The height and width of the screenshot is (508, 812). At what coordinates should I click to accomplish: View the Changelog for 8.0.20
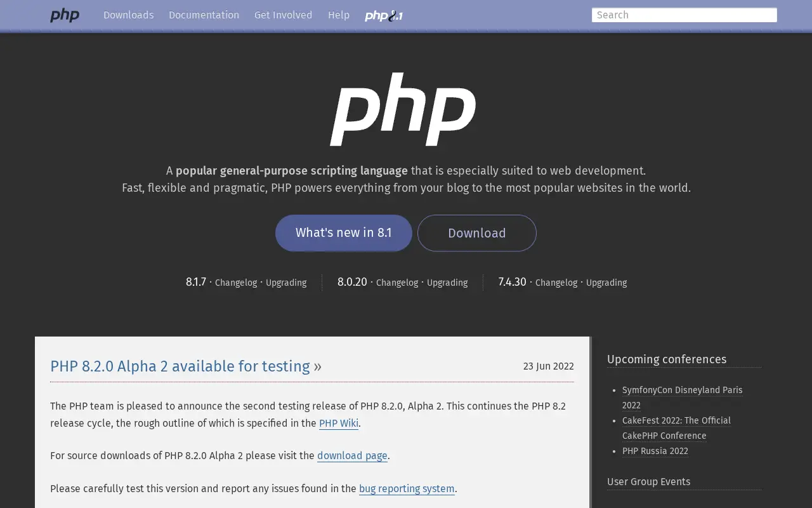click(x=397, y=283)
